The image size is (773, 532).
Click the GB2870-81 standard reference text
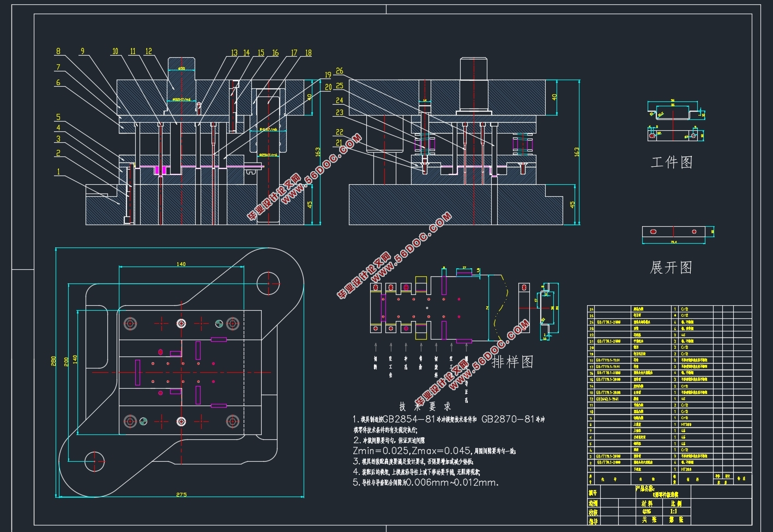[x=508, y=419]
